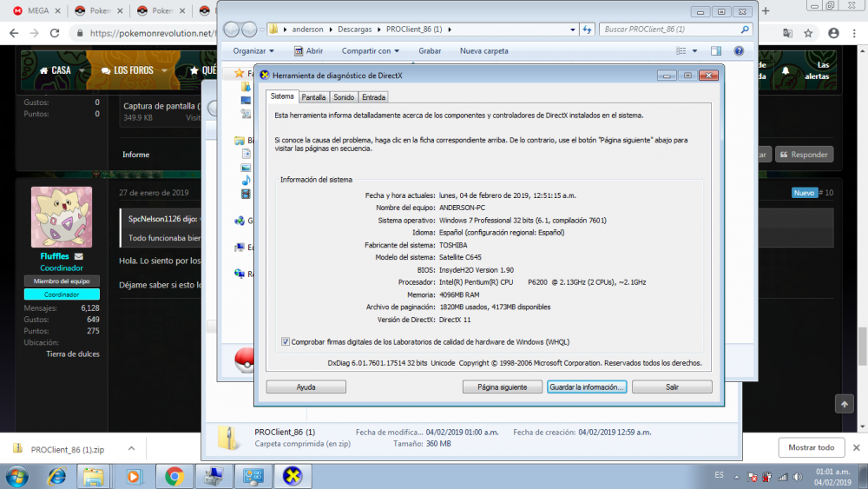The image size is (868, 489).
Task: Click the Chrome icon in the taskbar
Action: (174, 476)
